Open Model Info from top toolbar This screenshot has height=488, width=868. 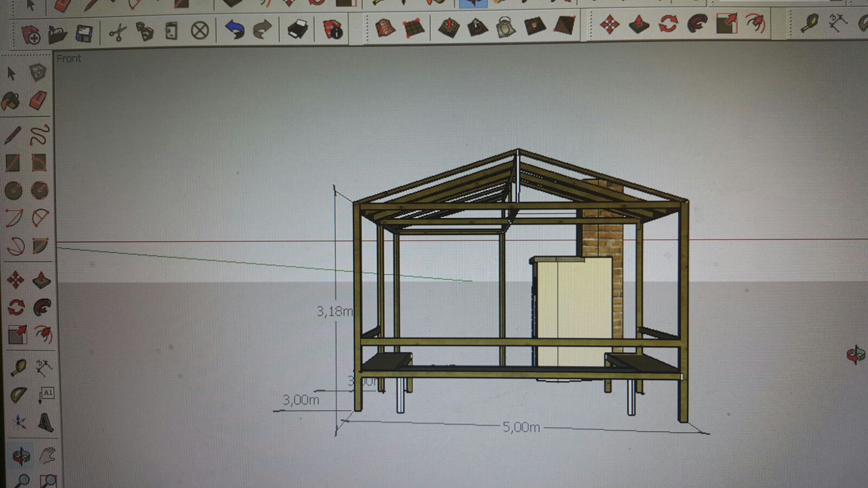pos(333,29)
